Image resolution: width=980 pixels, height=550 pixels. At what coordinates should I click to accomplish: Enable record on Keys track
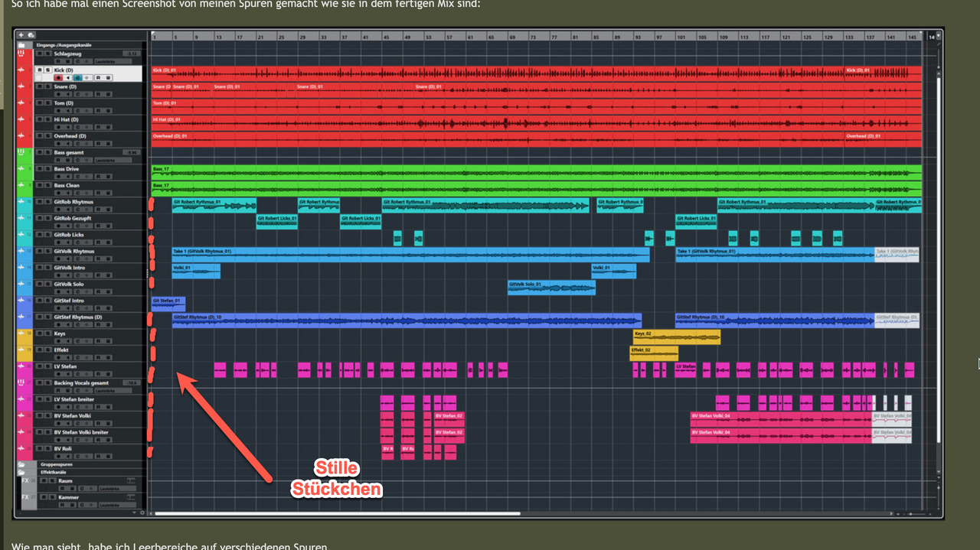[x=58, y=341]
